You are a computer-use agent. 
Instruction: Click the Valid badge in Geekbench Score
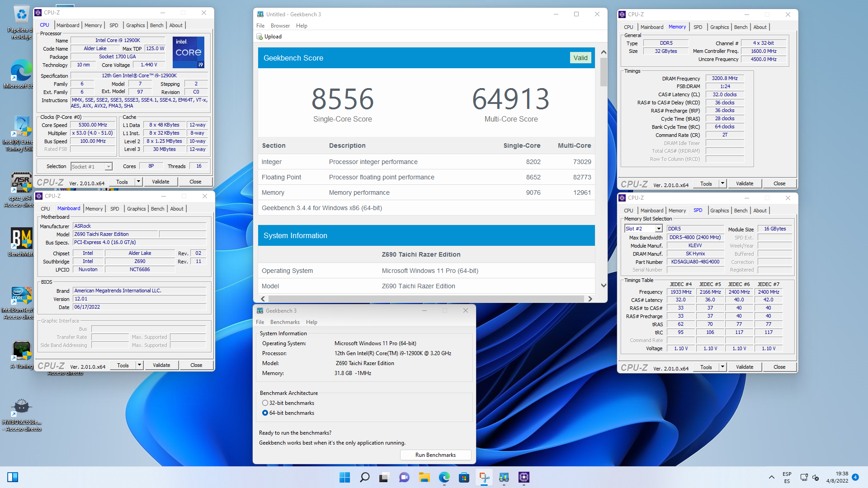point(580,58)
